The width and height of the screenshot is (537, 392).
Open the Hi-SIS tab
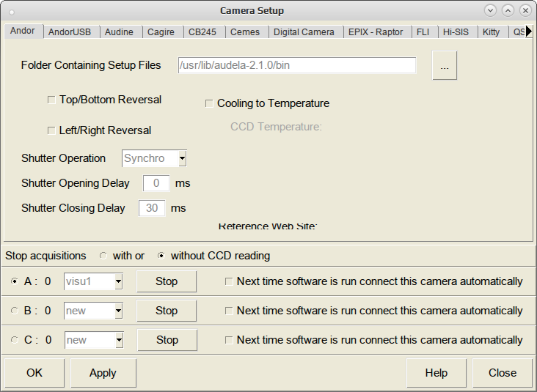coord(456,32)
